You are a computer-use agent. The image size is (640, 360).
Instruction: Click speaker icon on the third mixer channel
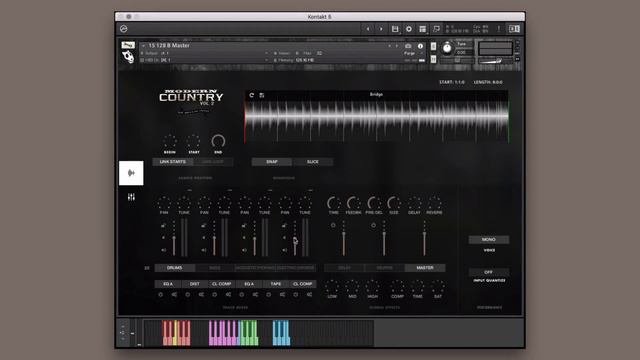click(x=244, y=250)
